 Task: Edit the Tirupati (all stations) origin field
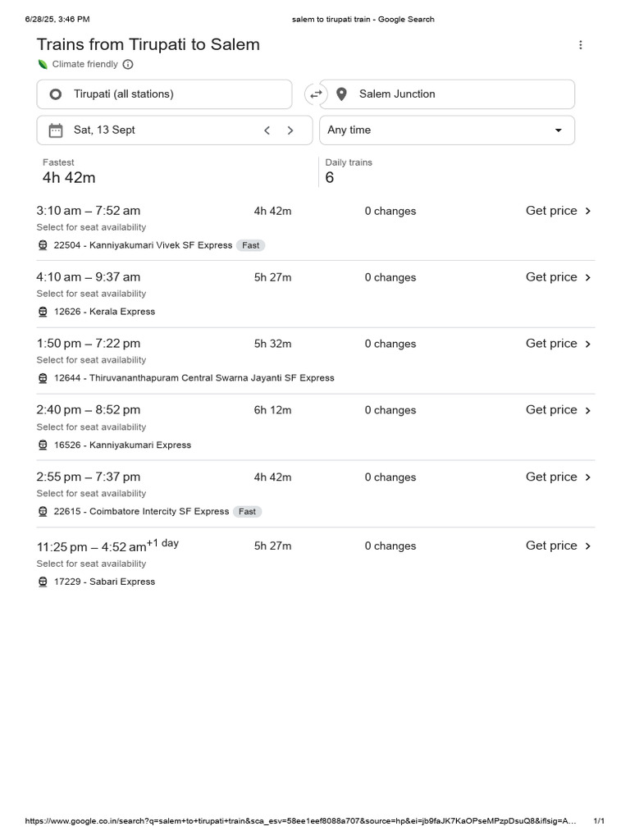[x=164, y=94]
